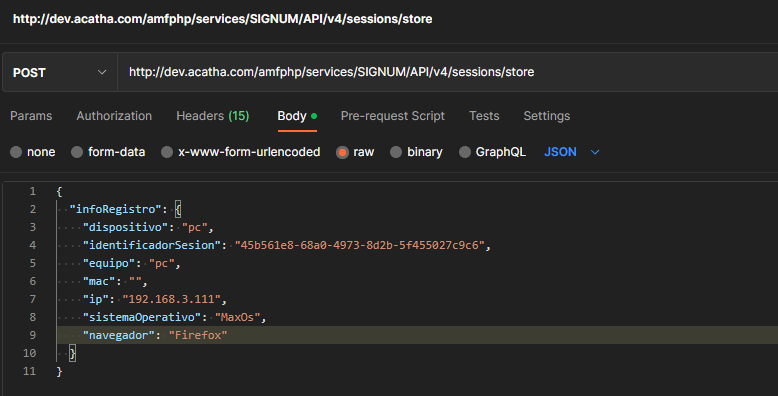Image resolution: width=778 pixels, height=396 pixels.
Task: Select the GraphQL radio button
Action: pos(464,152)
